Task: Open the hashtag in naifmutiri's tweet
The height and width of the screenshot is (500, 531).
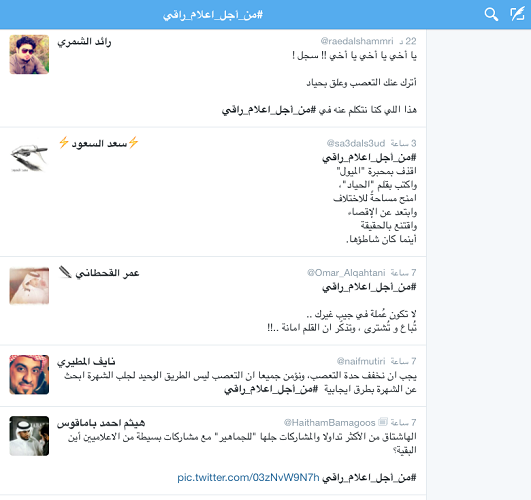Action: (x=271, y=389)
